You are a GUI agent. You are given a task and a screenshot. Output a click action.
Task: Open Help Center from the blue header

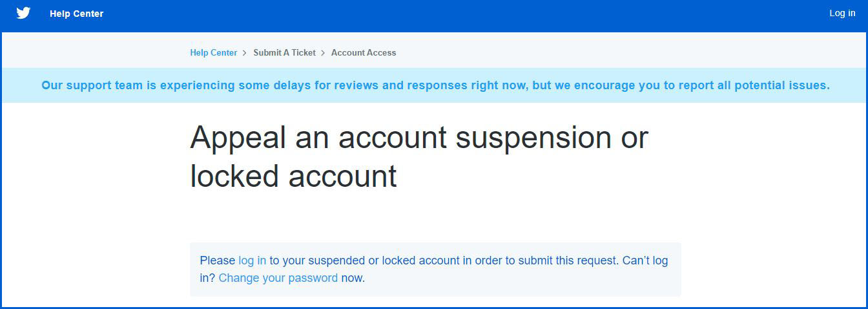point(76,14)
